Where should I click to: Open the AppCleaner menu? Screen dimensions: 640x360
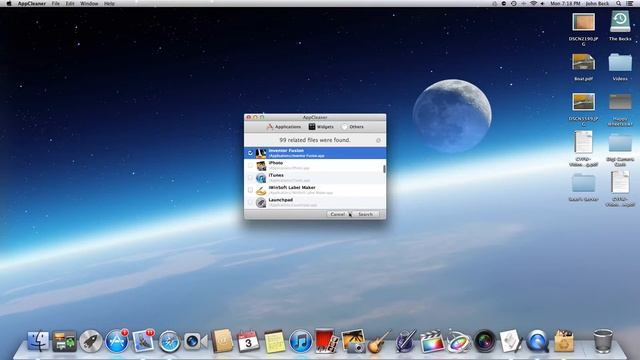31,3
